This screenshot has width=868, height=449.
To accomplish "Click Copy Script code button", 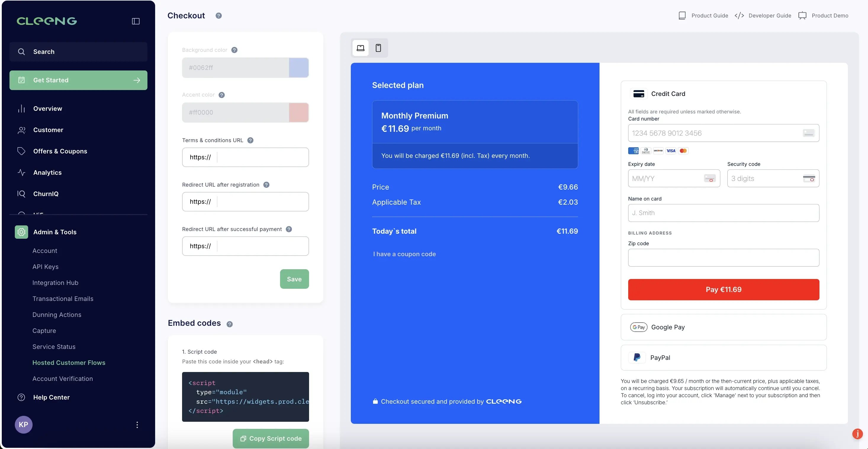I will pos(271,439).
